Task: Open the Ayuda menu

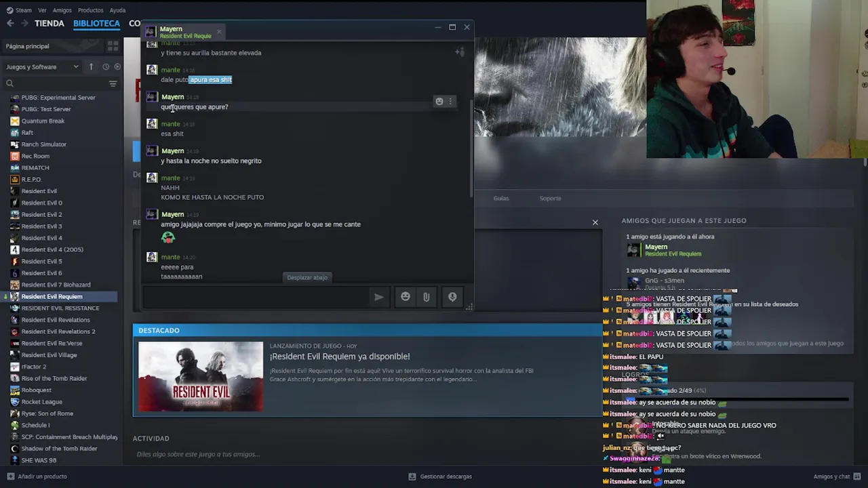Action: 117,10
